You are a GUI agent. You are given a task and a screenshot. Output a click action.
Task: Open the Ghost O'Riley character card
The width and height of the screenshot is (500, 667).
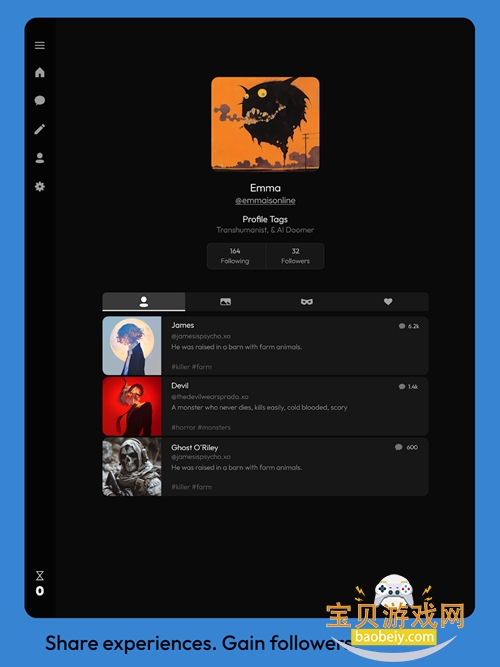[265, 467]
